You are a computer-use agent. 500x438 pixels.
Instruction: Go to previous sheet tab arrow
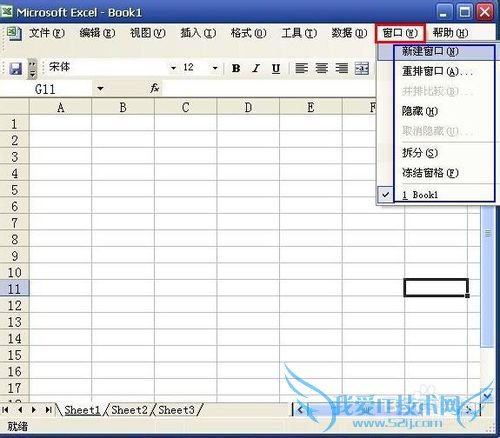point(20,410)
